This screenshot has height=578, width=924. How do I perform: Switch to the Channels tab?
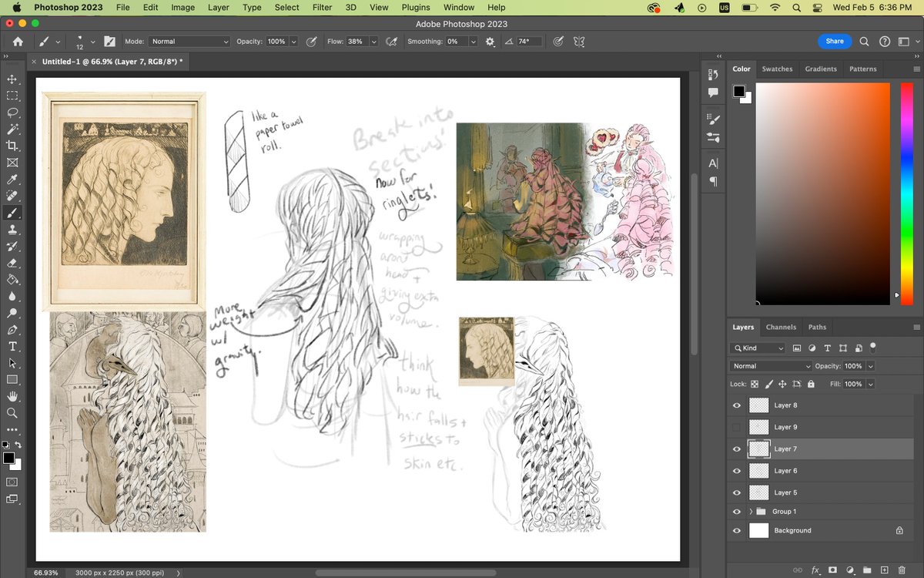pyautogui.click(x=781, y=327)
